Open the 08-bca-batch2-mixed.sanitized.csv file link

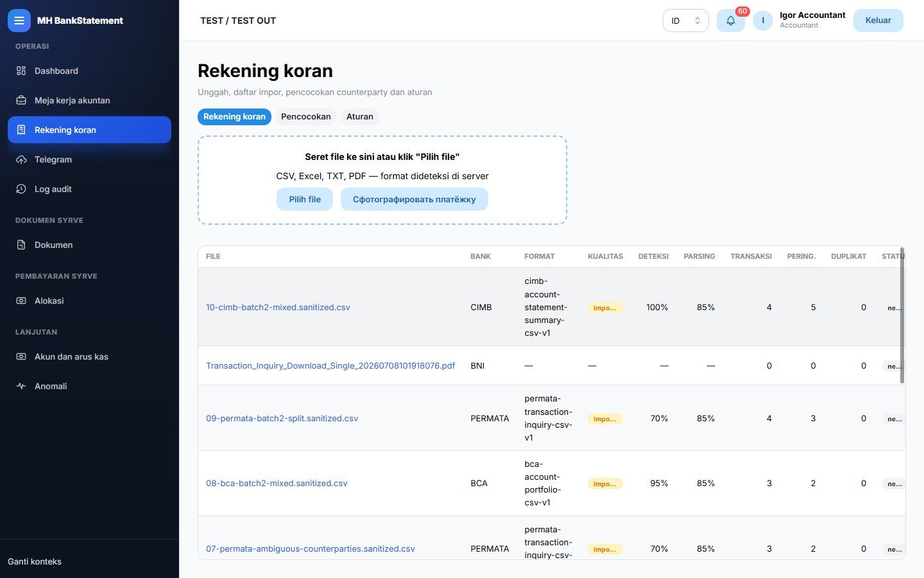(277, 483)
